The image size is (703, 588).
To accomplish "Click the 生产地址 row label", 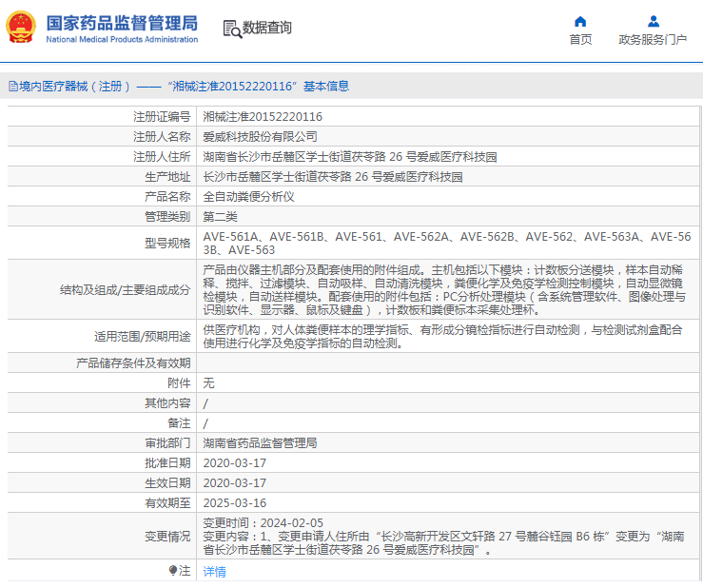I will (167, 177).
